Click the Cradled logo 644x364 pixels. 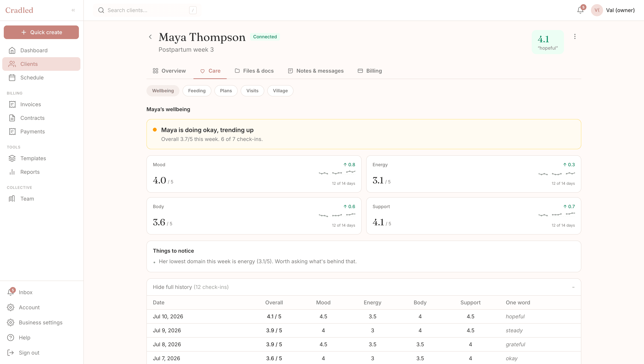click(x=19, y=10)
